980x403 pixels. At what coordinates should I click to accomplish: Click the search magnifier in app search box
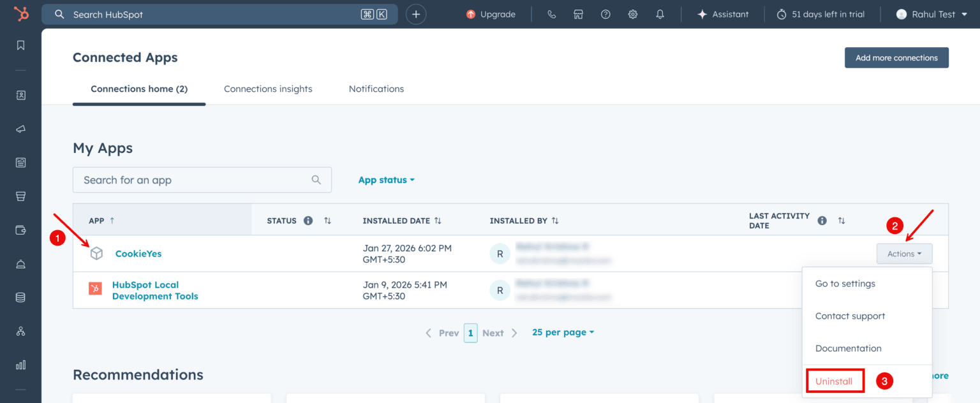click(x=316, y=180)
